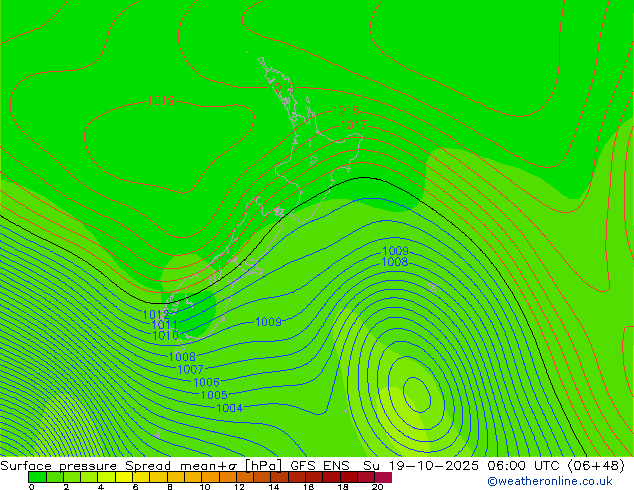Select the blue 1006 isobar label

click(x=207, y=382)
